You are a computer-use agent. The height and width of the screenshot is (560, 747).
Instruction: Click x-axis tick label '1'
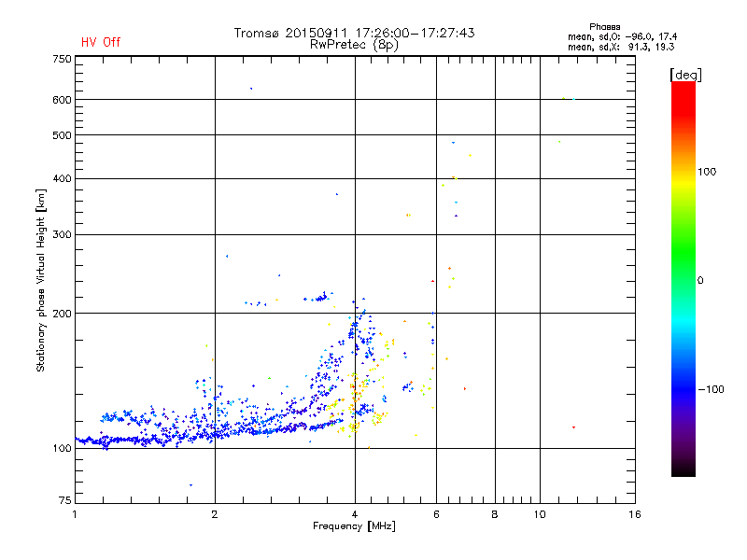click(75, 514)
